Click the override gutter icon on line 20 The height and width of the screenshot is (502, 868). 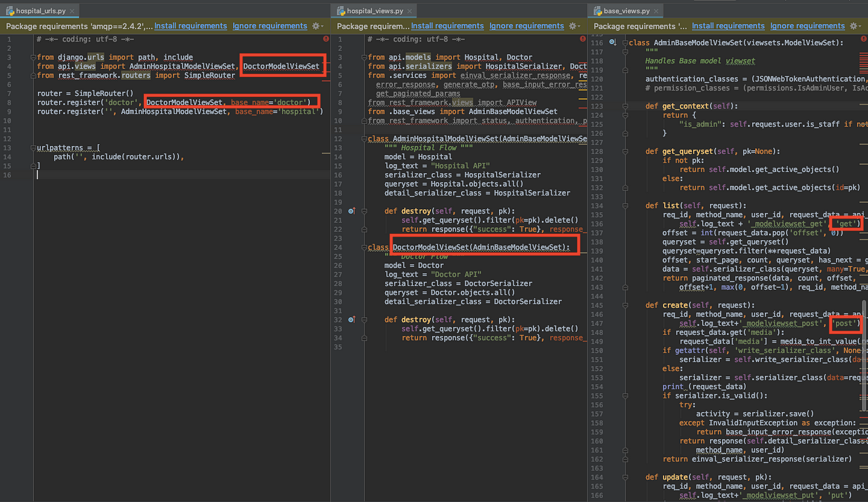pos(352,211)
